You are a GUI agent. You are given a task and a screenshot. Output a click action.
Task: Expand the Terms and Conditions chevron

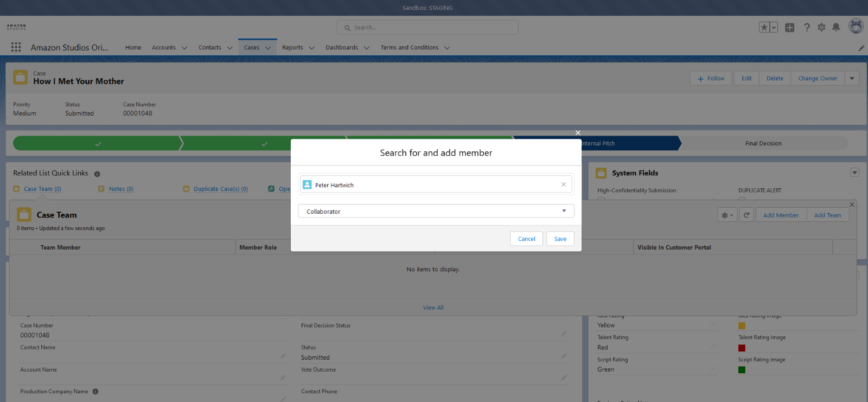[447, 48]
